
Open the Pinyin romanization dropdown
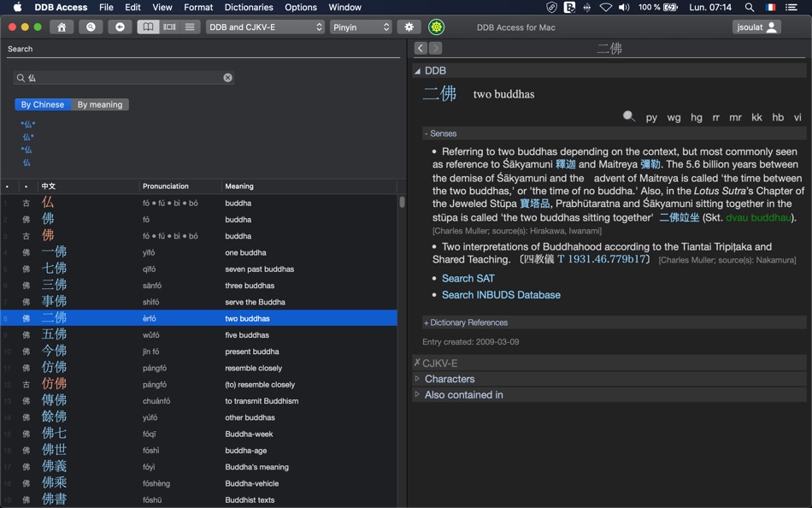pos(361,27)
